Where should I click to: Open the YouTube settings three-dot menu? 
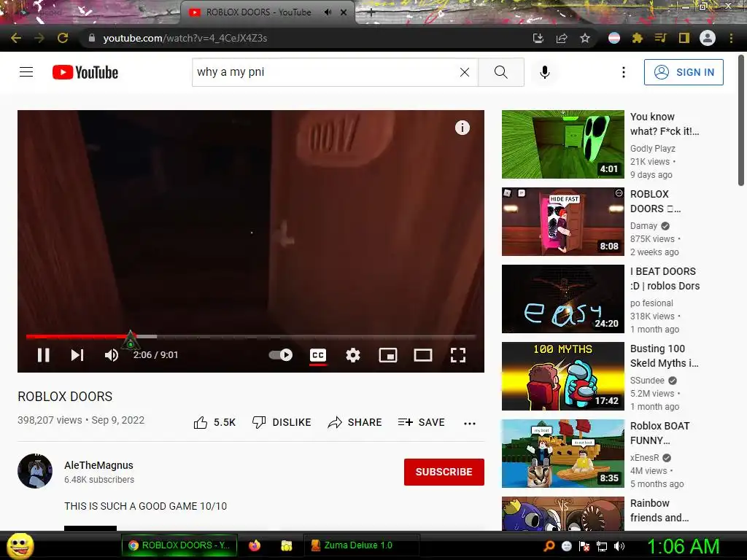click(624, 72)
